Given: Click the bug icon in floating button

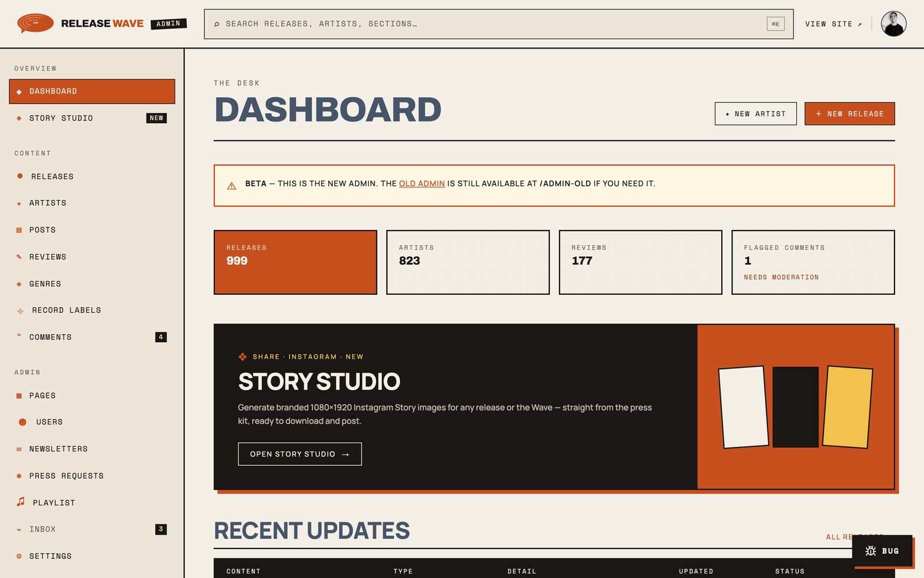Looking at the screenshot, I should (871, 551).
